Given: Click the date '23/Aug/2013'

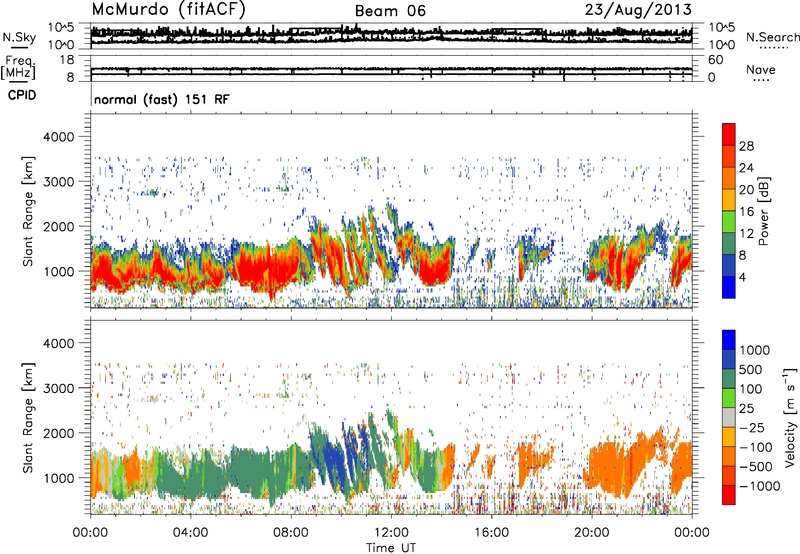Looking at the screenshot, I should point(638,10).
